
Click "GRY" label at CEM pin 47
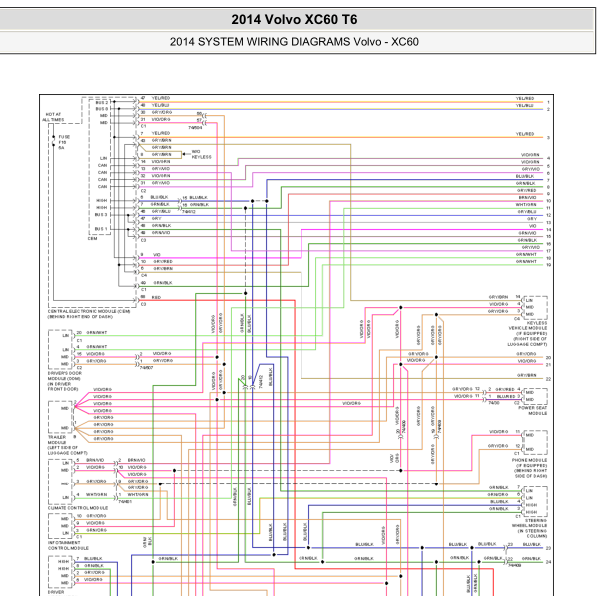[157, 219]
